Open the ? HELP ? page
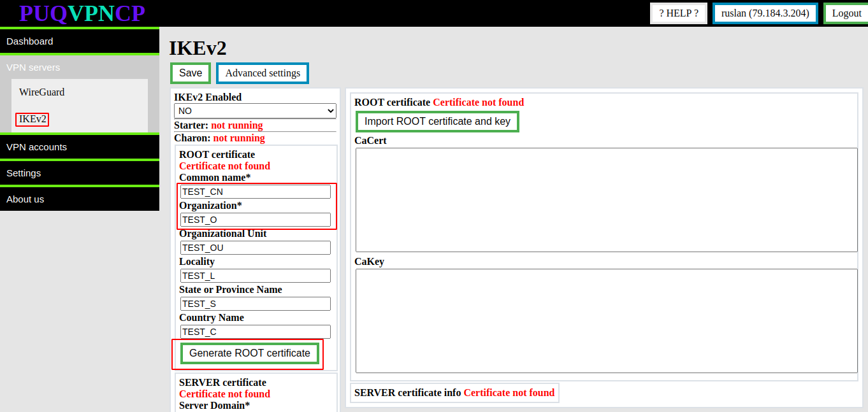 (x=679, y=13)
